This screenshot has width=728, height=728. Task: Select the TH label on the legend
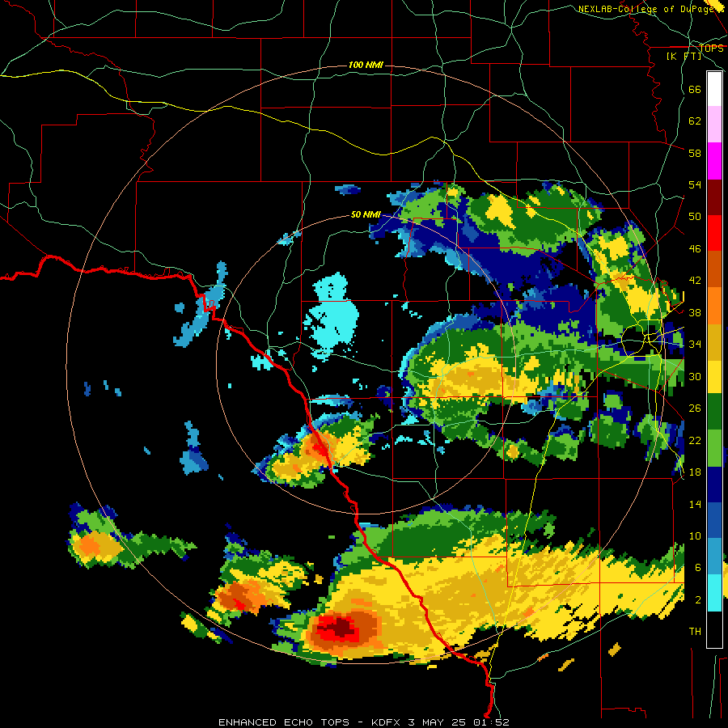point(695,632)
